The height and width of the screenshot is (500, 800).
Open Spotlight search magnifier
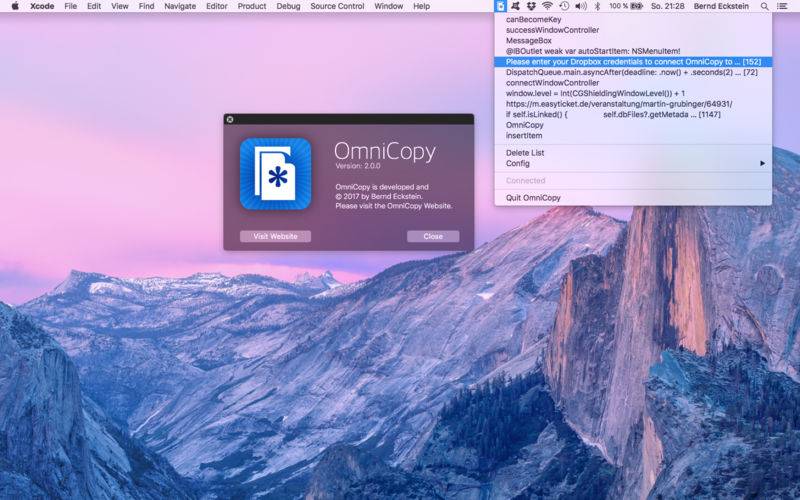tap(764, 6)
